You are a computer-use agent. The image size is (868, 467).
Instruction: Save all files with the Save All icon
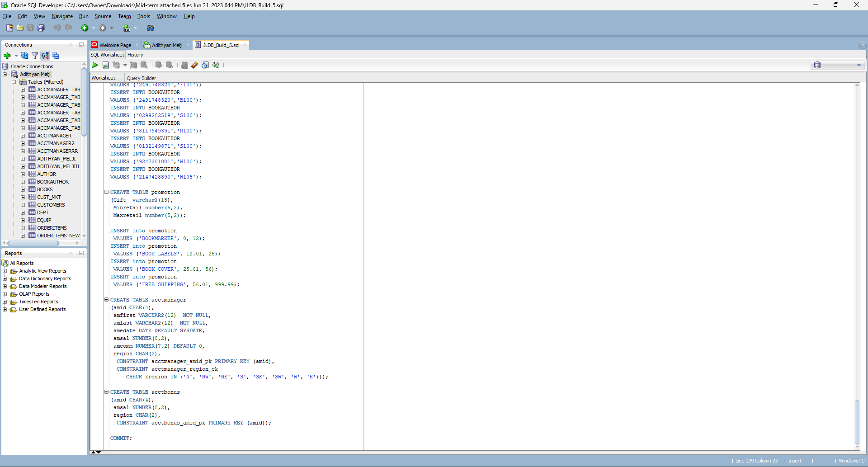[41, 28]
